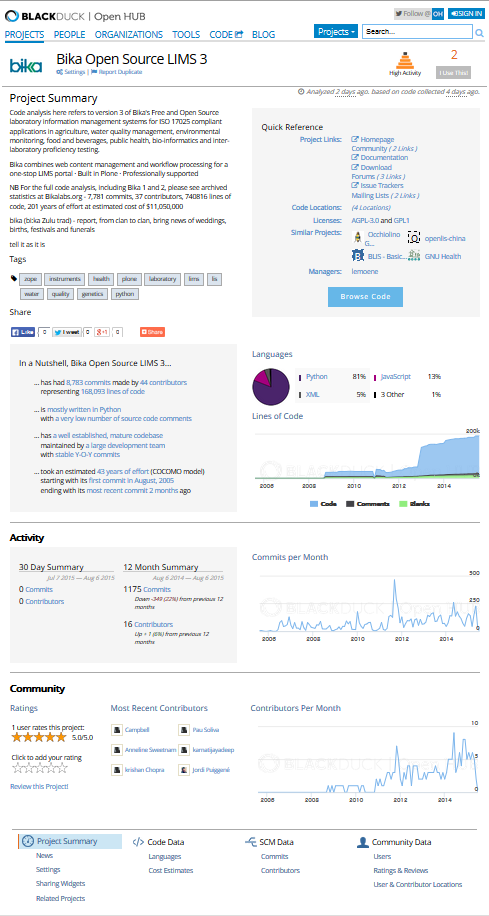
Task: Expand the 4 Locations code link
Action: 371,207
